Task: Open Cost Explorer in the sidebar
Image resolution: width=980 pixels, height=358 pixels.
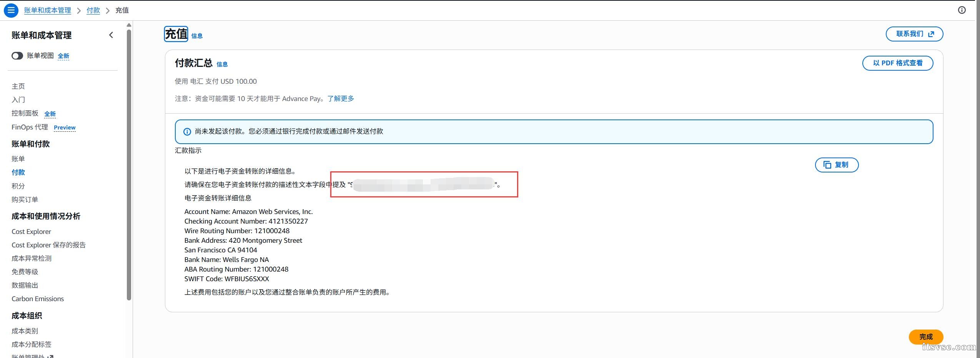Action: (x=31, y=232)
